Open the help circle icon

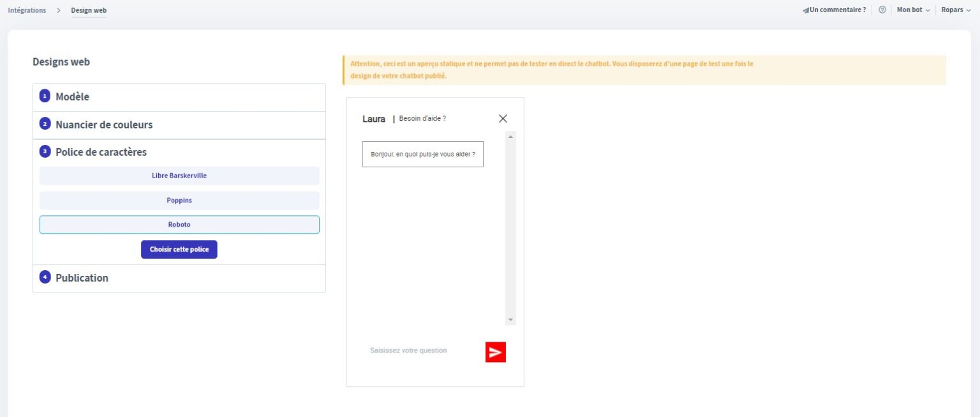pos(882,10)
